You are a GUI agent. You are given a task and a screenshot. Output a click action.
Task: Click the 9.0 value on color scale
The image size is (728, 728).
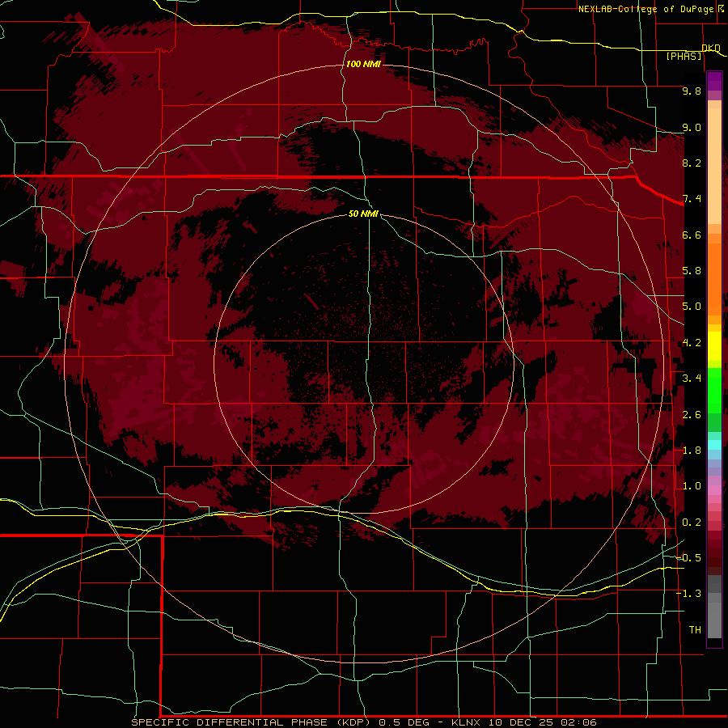coord(692,127)
